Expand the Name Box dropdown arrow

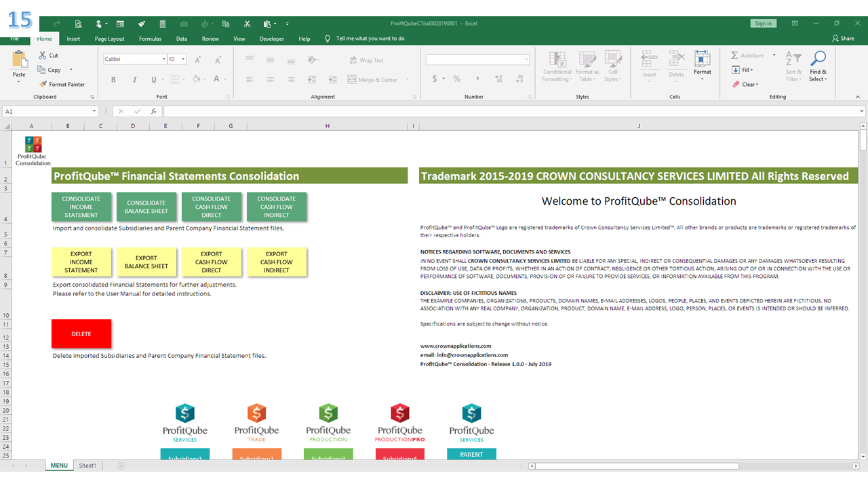click(94, 111)
